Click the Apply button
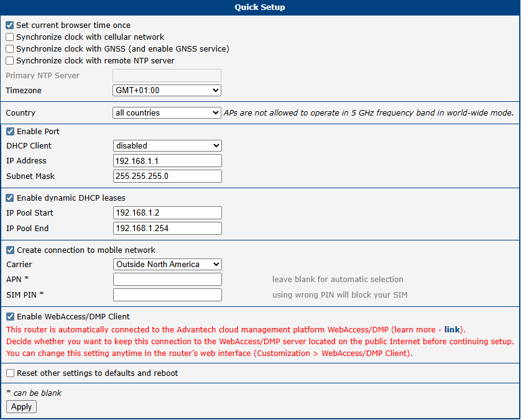 pos(21,407)
